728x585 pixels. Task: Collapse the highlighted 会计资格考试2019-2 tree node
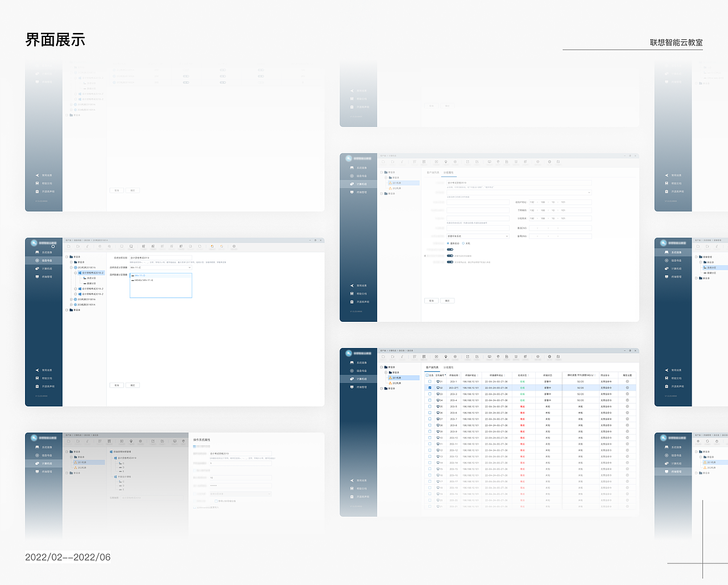[x=76, y=273]
